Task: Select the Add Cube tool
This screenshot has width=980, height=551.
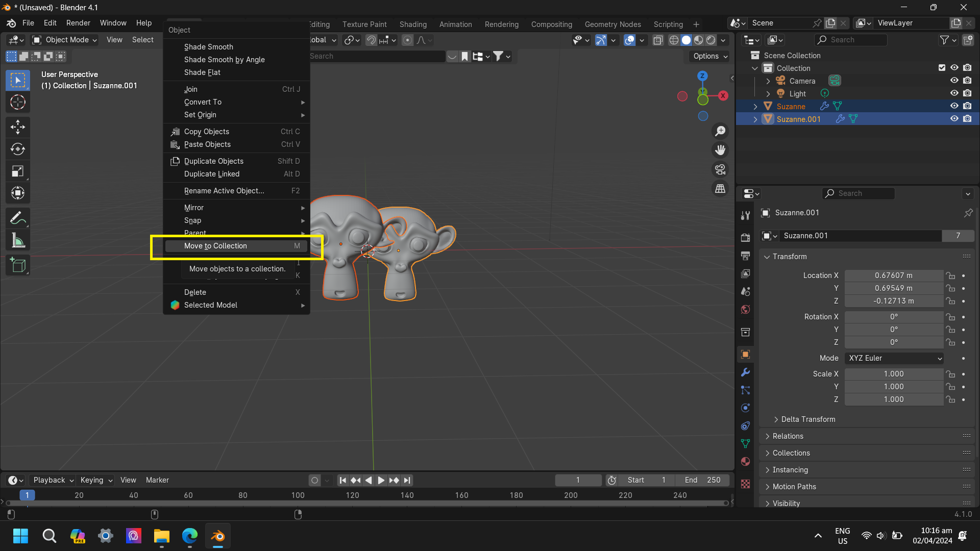Action: 18,265
